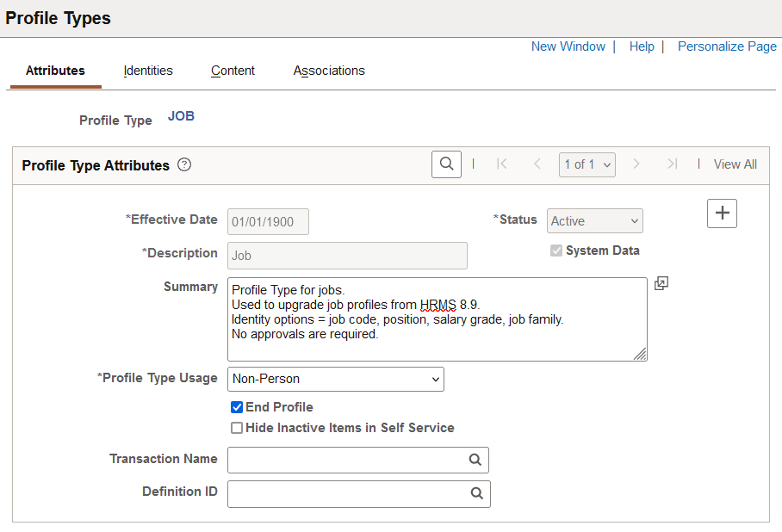
Task: Open the Definition ID lookup magnifier
Action: (477, 493)
